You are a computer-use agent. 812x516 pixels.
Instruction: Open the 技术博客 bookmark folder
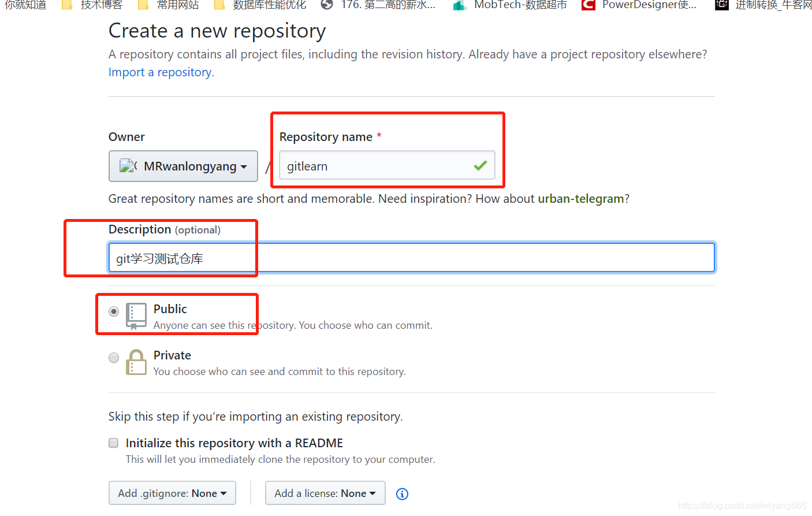(92, 5)
